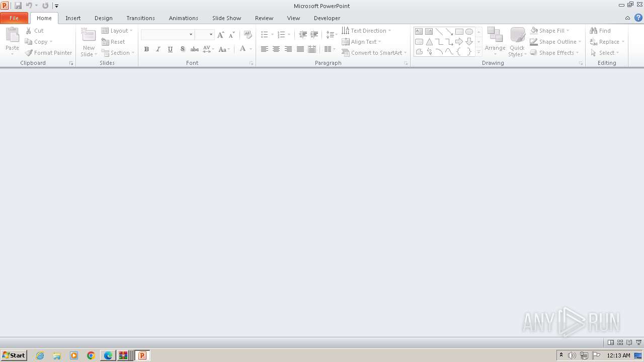
Task: Open the Change Case menu
Action: 224,49
